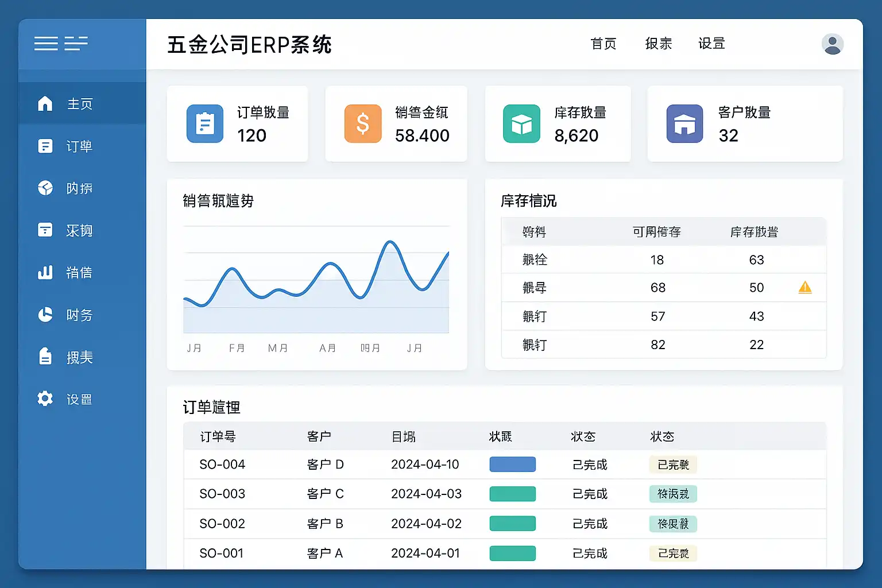Click the status badge for SO-003
882x588 pixels.
point(673,494)
